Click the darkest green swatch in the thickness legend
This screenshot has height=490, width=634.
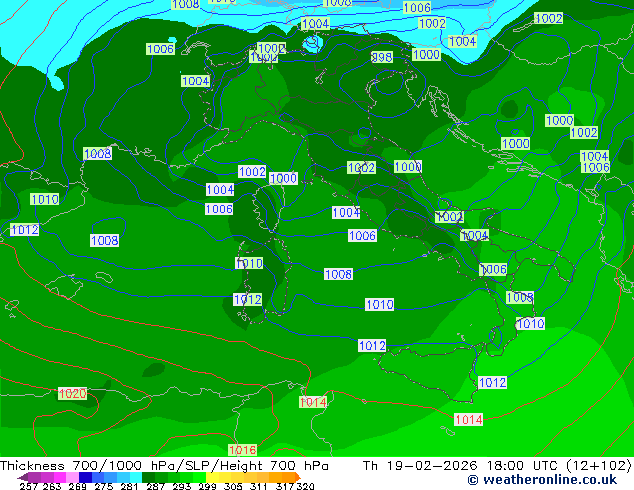click(148, 477)
